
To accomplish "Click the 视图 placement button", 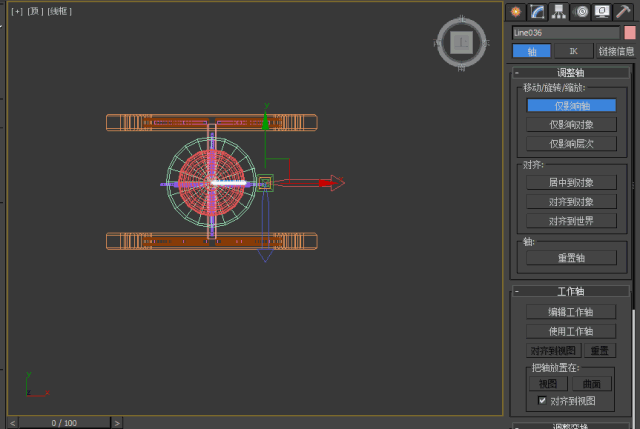I will point(548,384).
